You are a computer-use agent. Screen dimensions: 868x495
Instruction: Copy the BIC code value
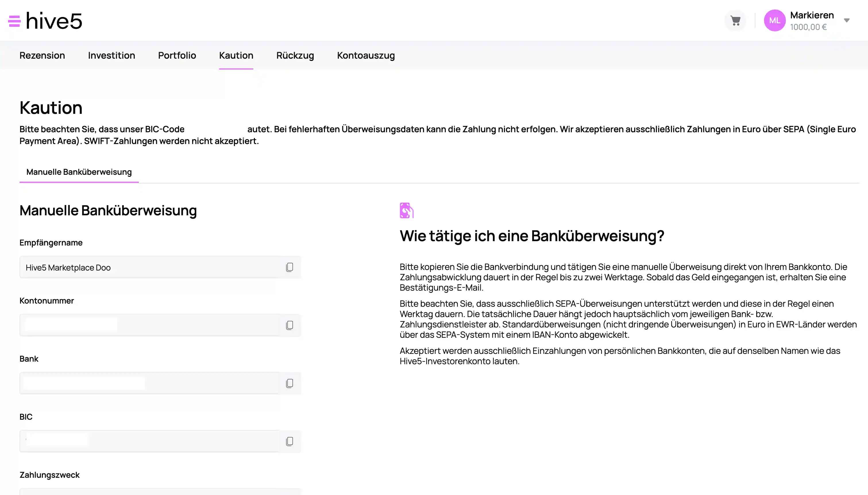tap(289, 441)
